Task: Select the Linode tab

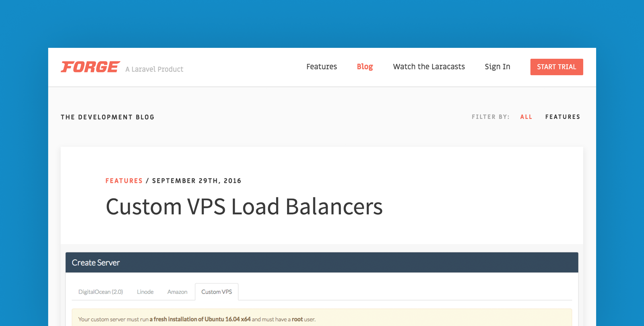Action: point(145,292)
